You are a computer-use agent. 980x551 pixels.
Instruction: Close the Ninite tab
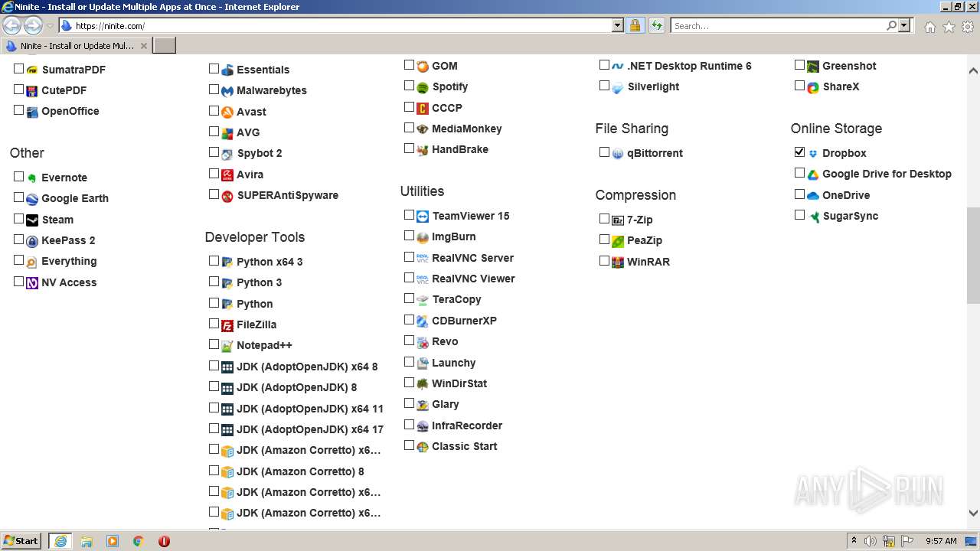pyautogui.click(x=143, y=46)
